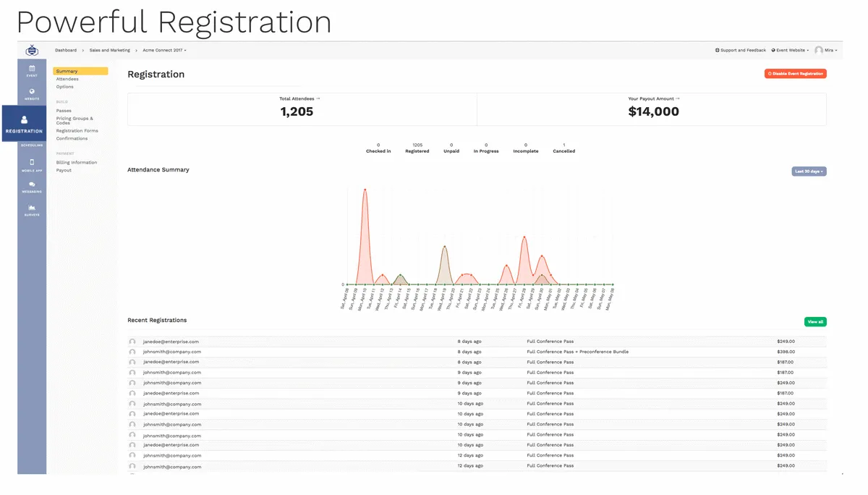Click the Attendance Summary heading

(x=158, y=170)
